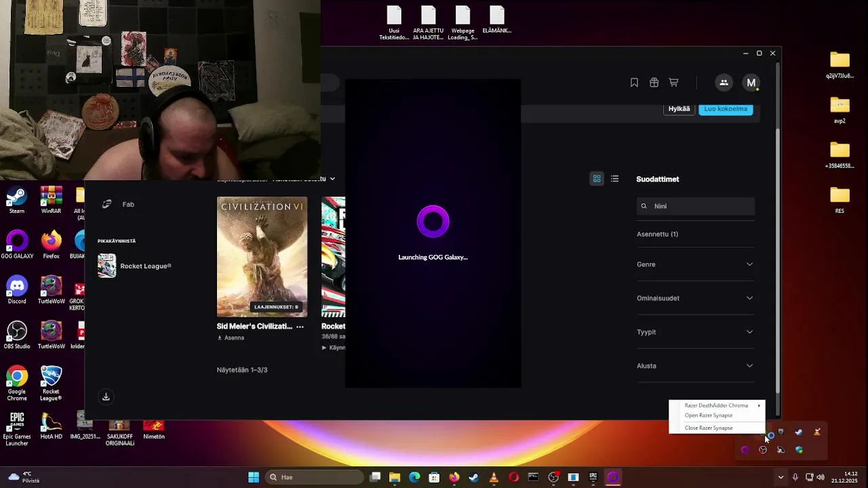Select the avp2 desktop folder
This screenshot has width=868, height=488.
840,110
